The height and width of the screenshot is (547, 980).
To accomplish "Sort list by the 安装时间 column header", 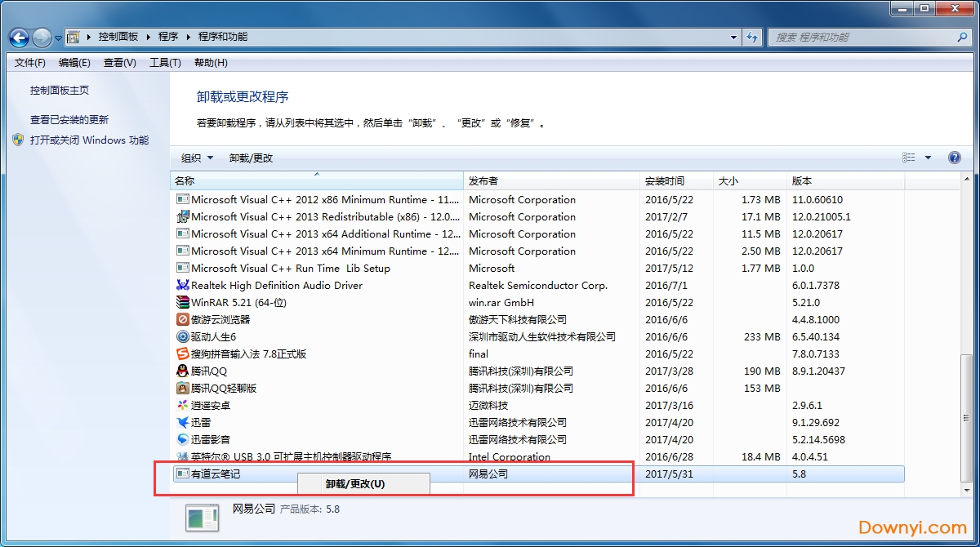I will pyautogui.click(x=665, y=181).
